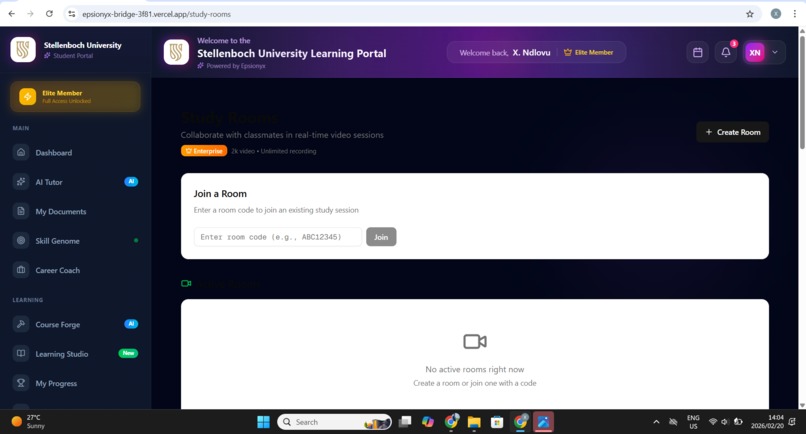Click the AI badge next to AI Tutor

tap(131, 182)
